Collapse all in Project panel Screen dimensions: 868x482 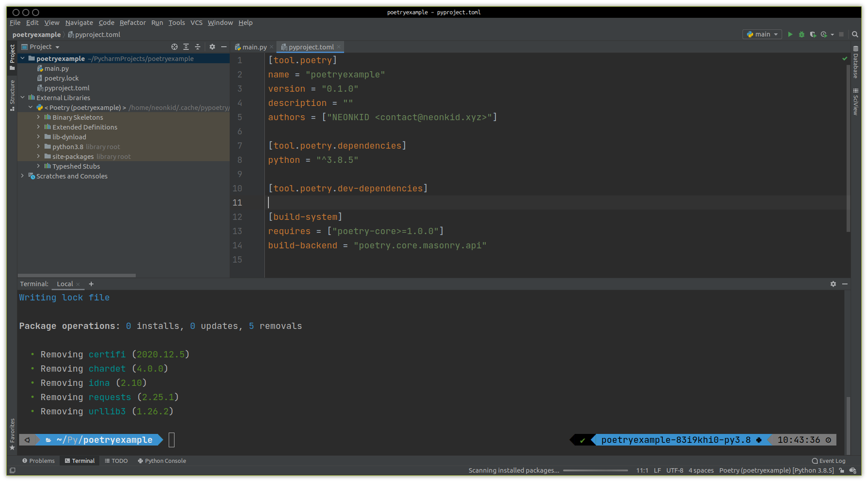point(198,47)
